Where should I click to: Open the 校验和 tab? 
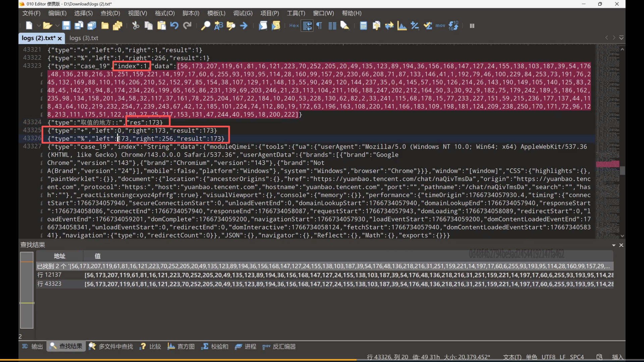(215, 347)
